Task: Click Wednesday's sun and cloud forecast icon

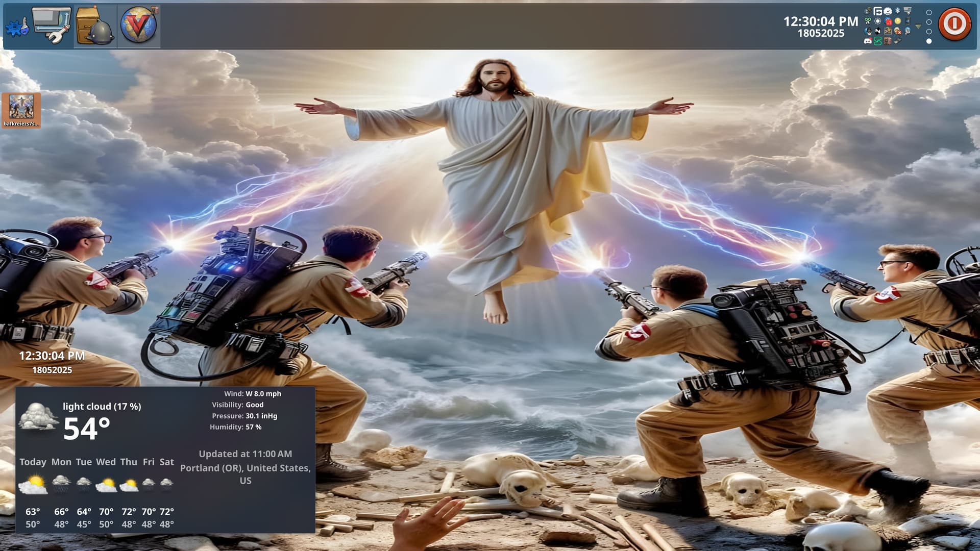Action: [x=106, y=485]
